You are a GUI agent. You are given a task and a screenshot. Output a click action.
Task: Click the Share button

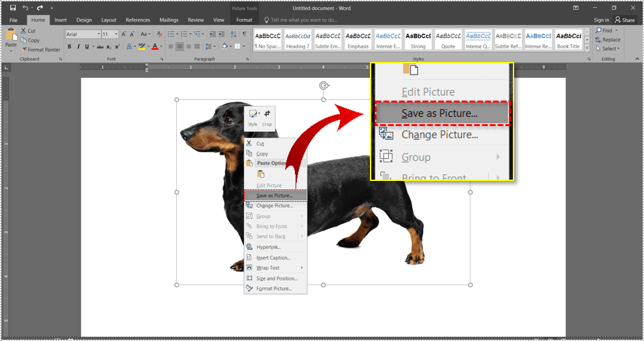624,20
